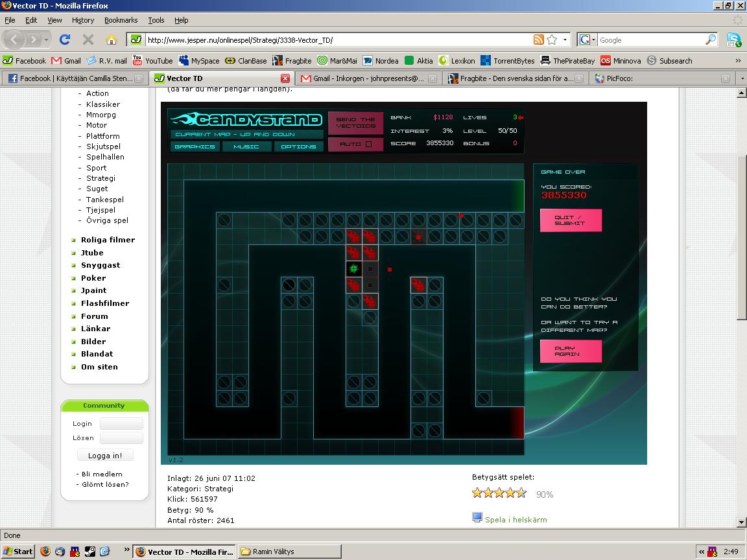
Task: Open the File menu
Action: [10, 20]
